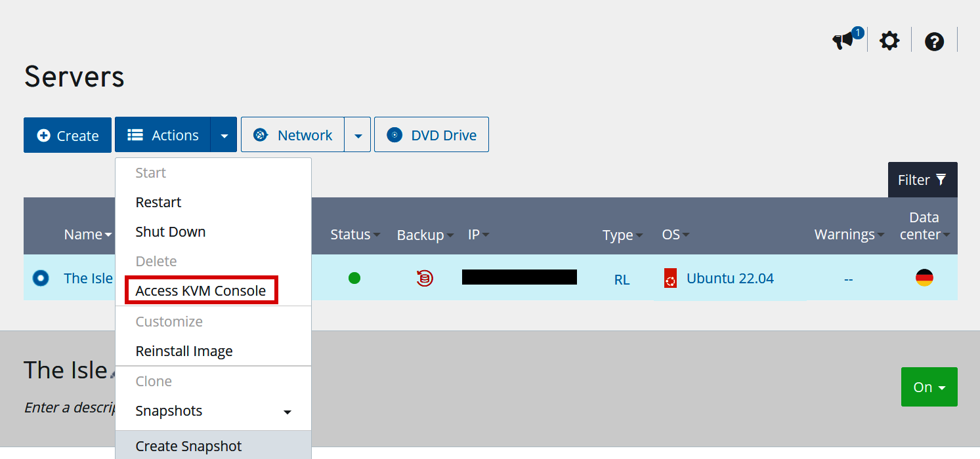Open the notifications megaphone icon
Viewport: 980px width, 459px height.
click(843, 40)
